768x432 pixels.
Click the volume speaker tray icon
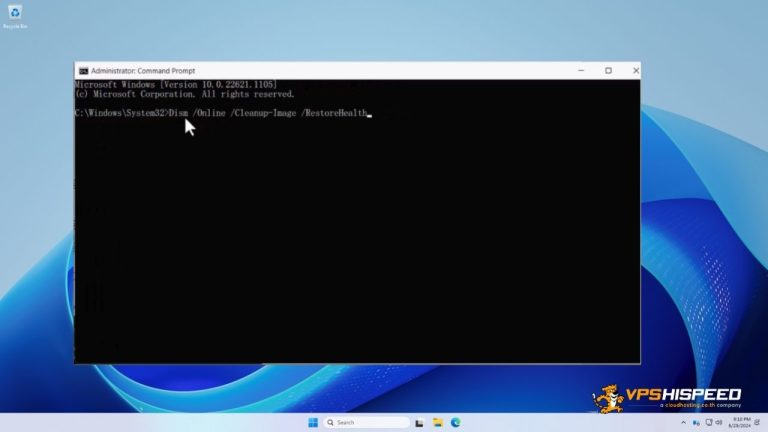coord(719,422)
